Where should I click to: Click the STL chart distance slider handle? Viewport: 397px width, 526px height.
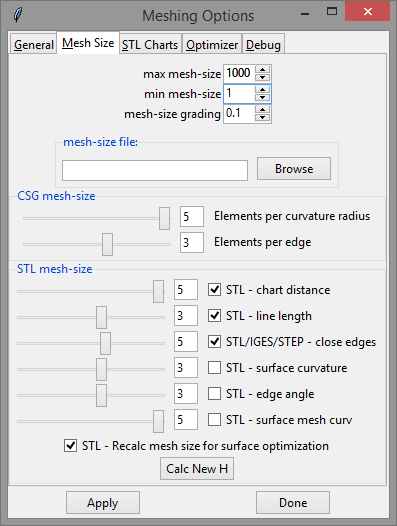pos(158,292)
